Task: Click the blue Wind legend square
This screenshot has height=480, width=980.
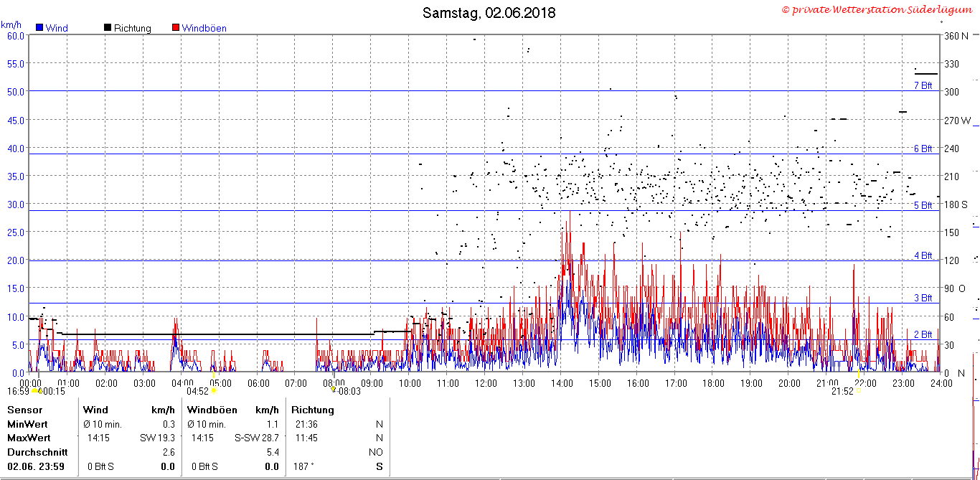Action: 40,28
